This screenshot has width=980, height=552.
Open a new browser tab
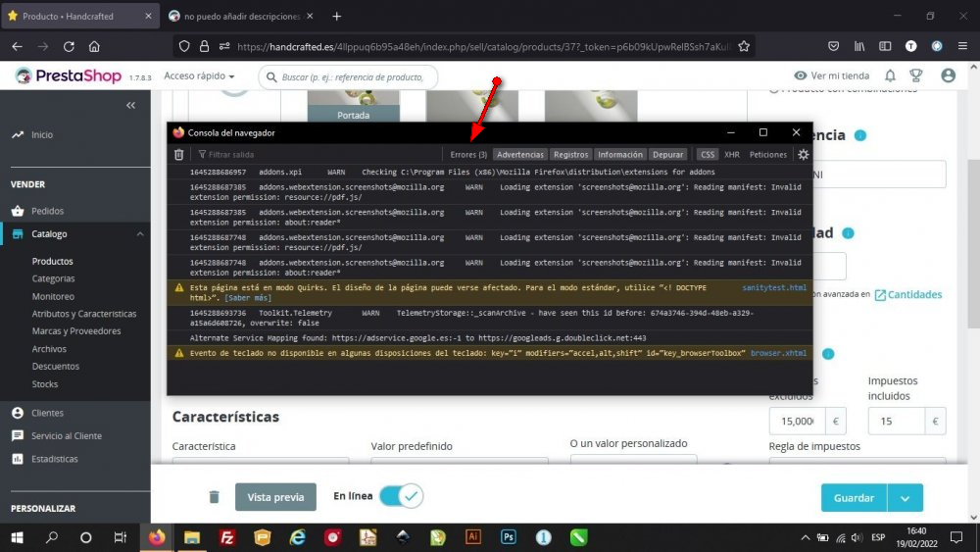pyautogui.click(x=337, y=17)
